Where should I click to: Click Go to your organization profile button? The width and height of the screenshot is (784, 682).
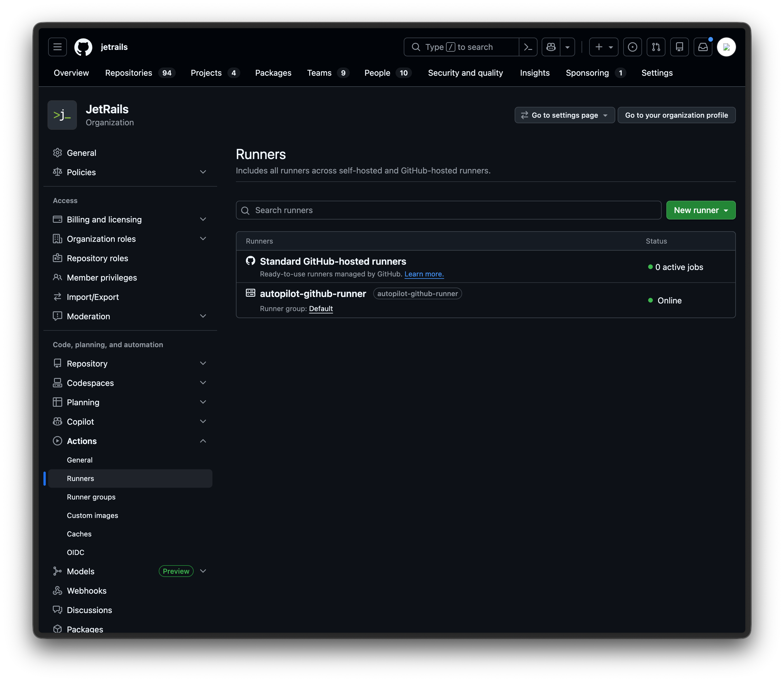[676, 115]
